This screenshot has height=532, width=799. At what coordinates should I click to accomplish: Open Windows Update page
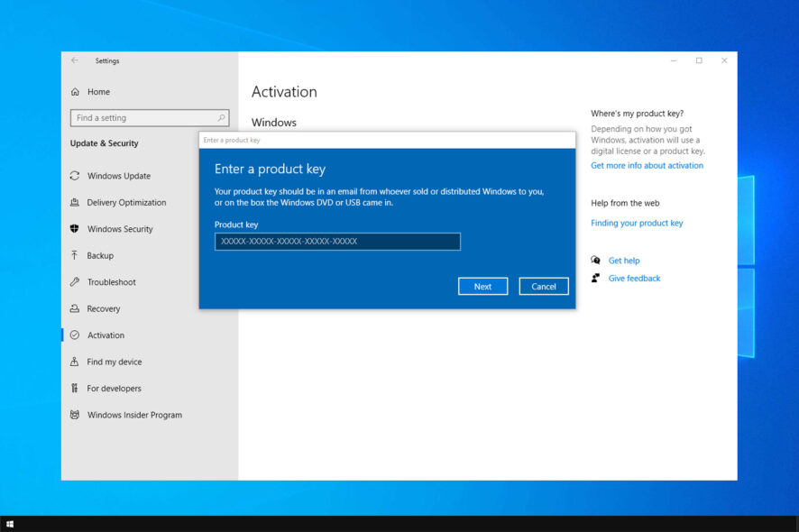[x=119, y=176]
